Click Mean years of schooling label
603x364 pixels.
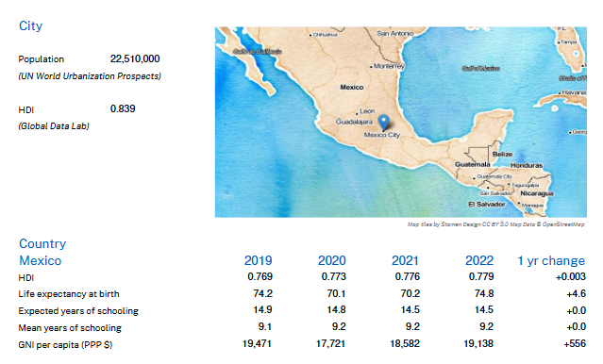pos(70,328)
